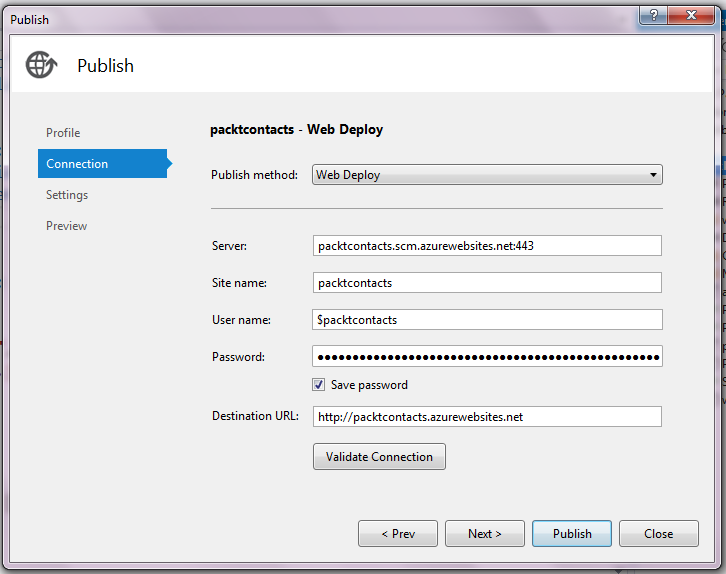Screen dimensions: 726x574
Task: Click the 'packtcontacts - Web Deploy' heading
Action: point(296,130)
